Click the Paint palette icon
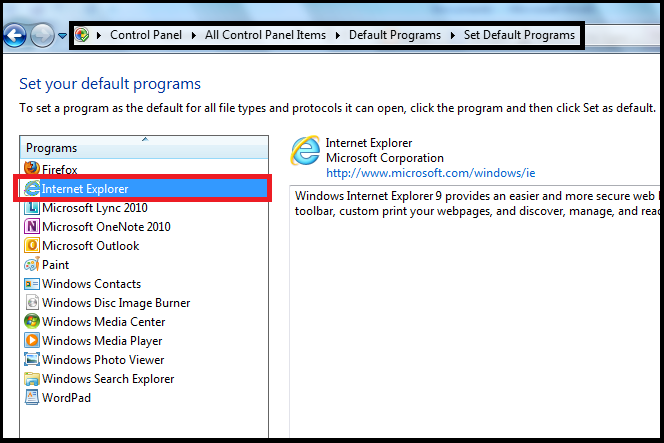Viewport: 664px width, 443px height. (x=32, y=265)
